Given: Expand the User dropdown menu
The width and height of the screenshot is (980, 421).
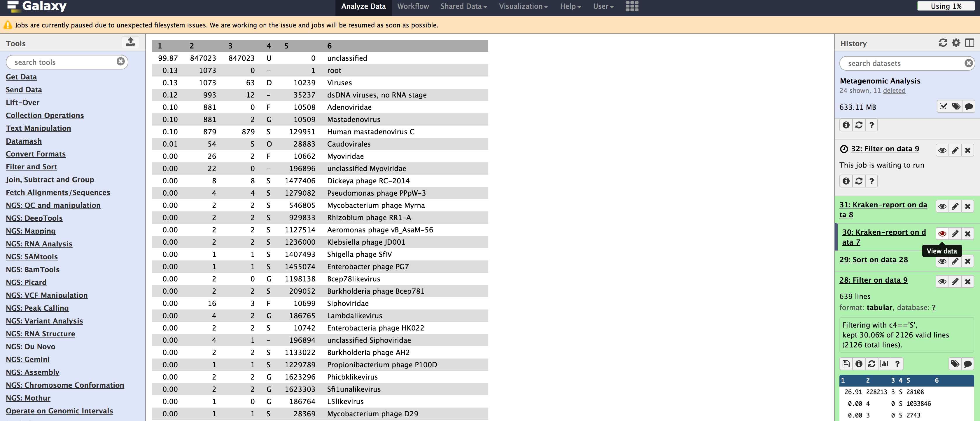Looking at the screenshot, I should (x=603, y=6).
